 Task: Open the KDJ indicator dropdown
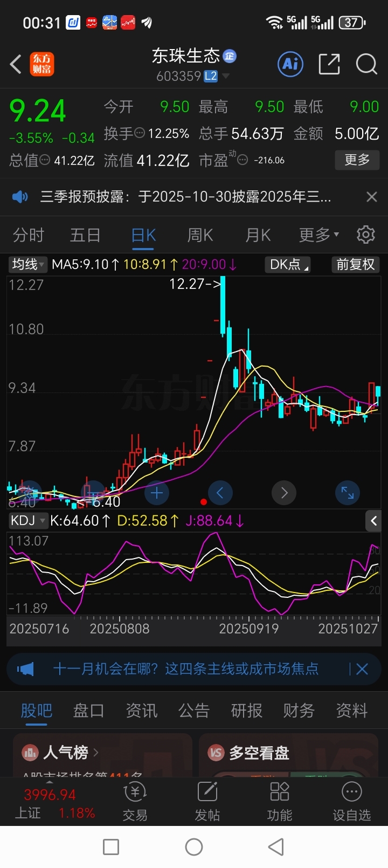pos(28,520)
